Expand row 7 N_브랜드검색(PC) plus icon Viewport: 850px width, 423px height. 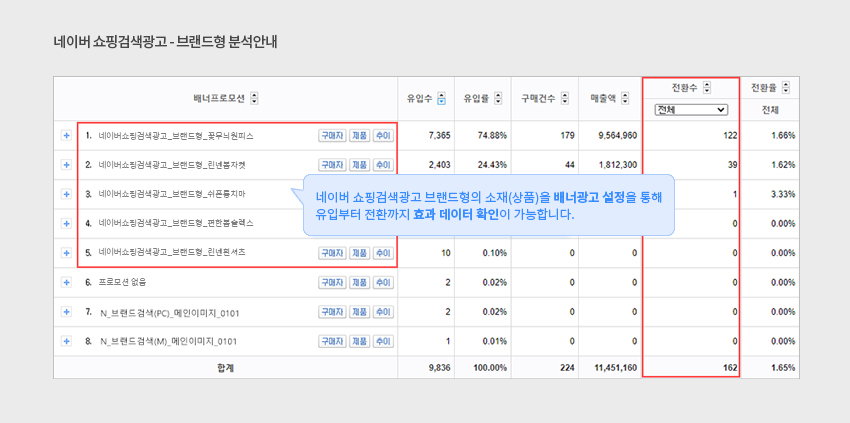(x=66, y=312)
